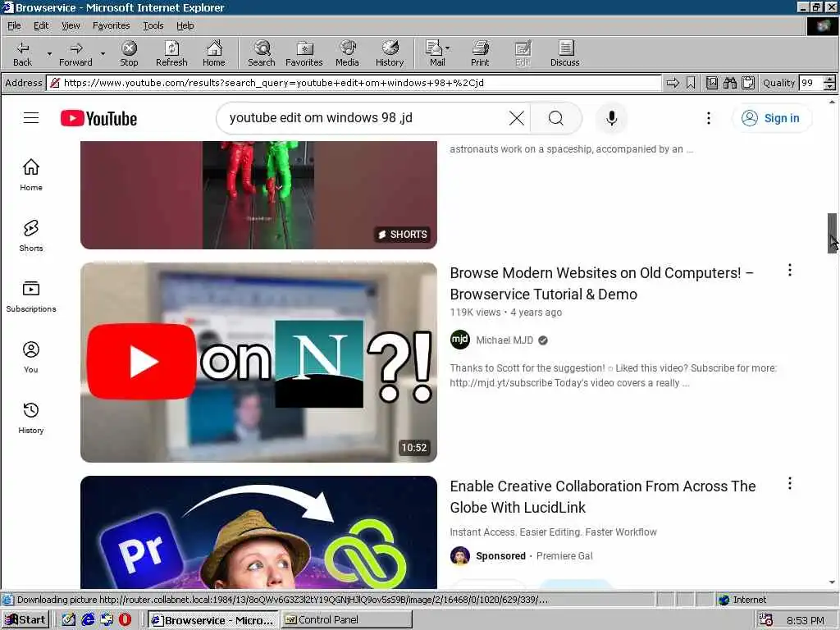The width and height of the screenshot is (840, 630).
Task: Launch Opera from the quick launch bar
Action: (x=125, y=620)
